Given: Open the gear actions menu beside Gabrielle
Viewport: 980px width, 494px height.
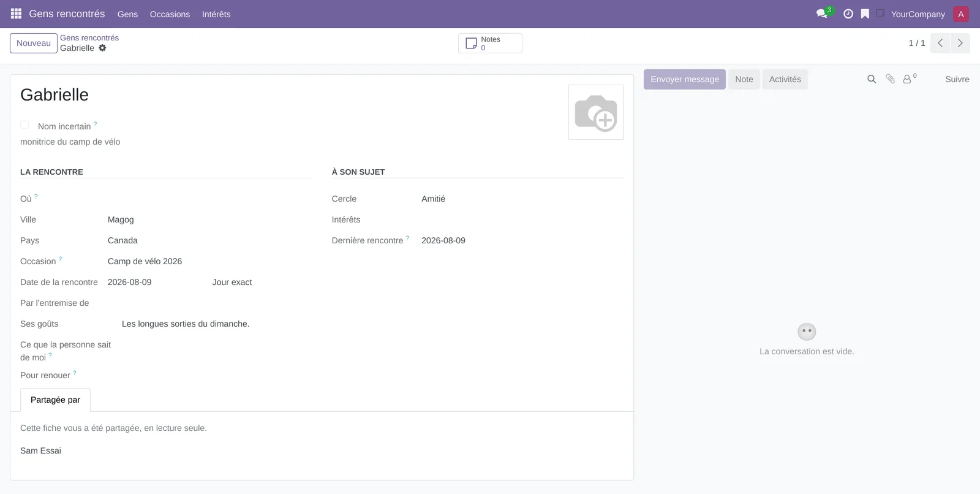Looking at the screenshot, I should (102, 48).
